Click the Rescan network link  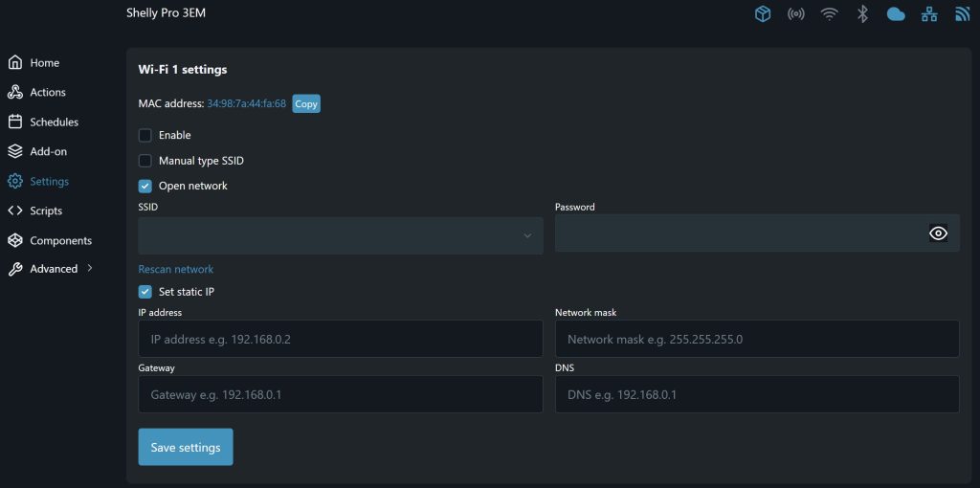(x=176, y=270)
